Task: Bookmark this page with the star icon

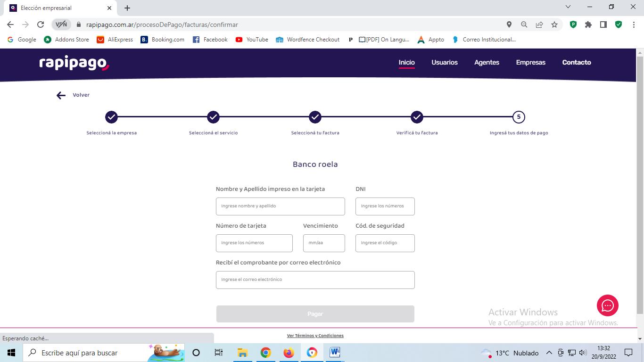Action: (554, 25)
